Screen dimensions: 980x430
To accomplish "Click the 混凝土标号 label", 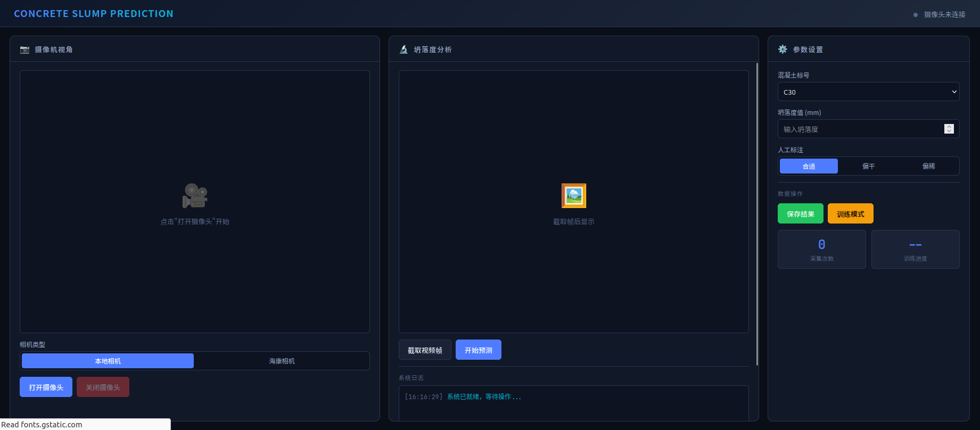I will tap(794, 75).
